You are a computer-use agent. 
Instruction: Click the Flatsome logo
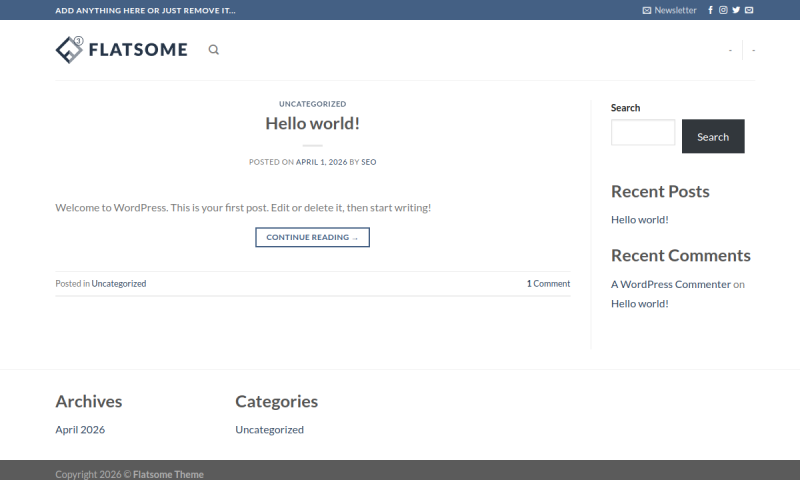(x=121, y=49)
